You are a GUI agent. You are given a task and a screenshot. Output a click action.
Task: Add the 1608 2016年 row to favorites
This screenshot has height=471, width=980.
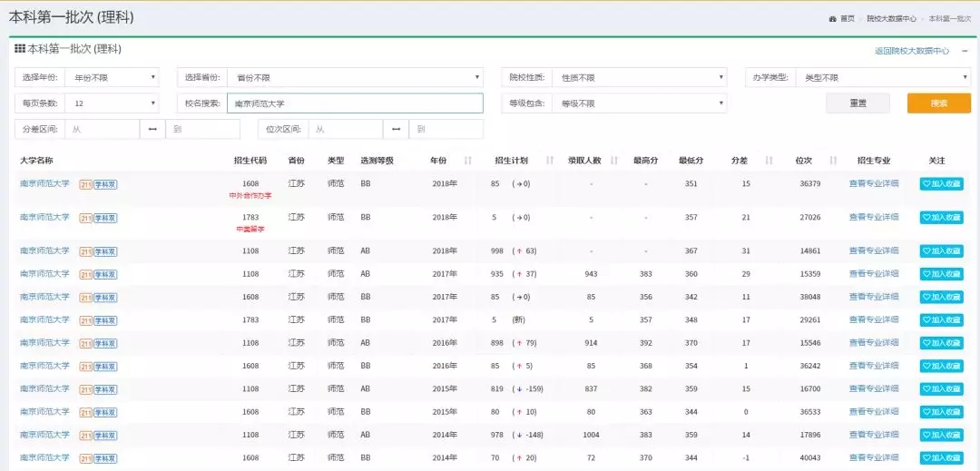point(941,366)
